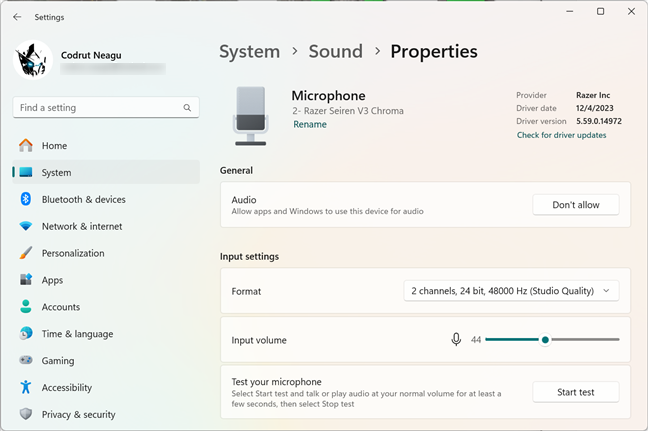Screen dimensions: 648x431
Task: Click the Bluetooth symbol icon
Action: pos(26,199)
